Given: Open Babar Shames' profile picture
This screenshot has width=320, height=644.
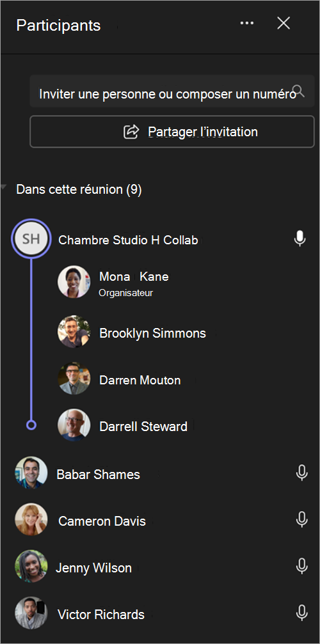Looking at the screenshot, I should 31,473.
